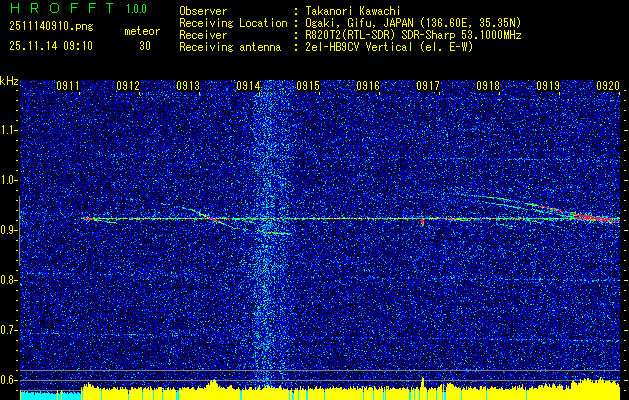The image size is (629, 400).
Task: Click the 0914 time marker
Action: click(248, 86)
